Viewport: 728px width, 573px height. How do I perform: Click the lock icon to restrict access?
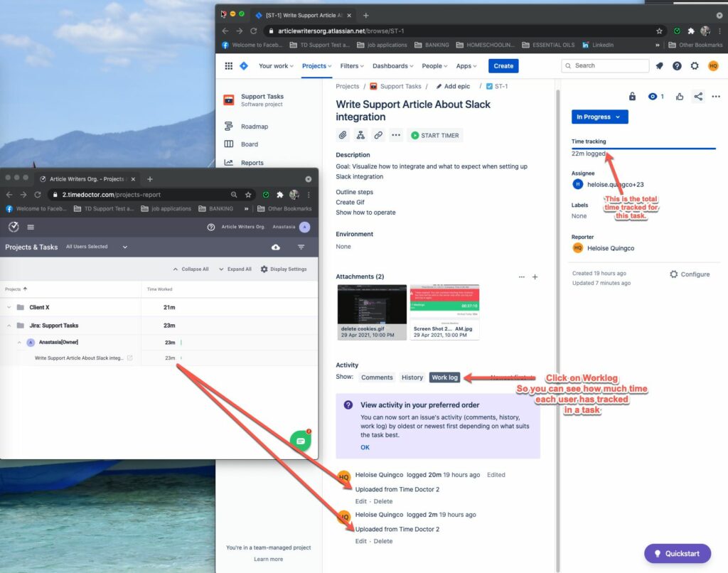click(x=632, y=97)
